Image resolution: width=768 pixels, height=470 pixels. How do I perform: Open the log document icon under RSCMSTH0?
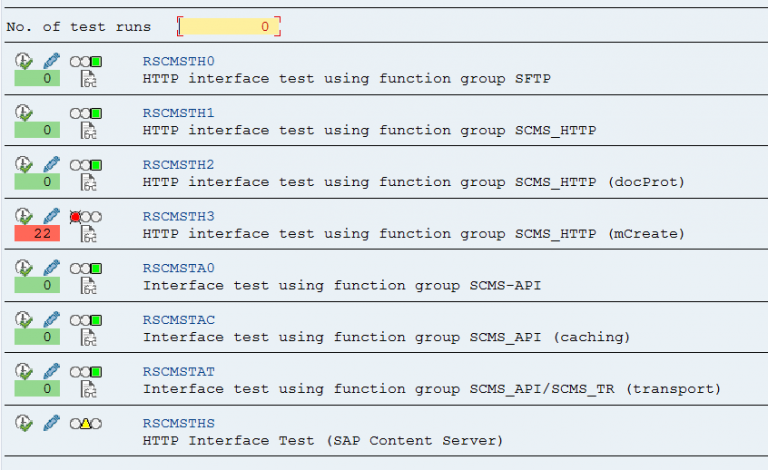click(89, 79)
